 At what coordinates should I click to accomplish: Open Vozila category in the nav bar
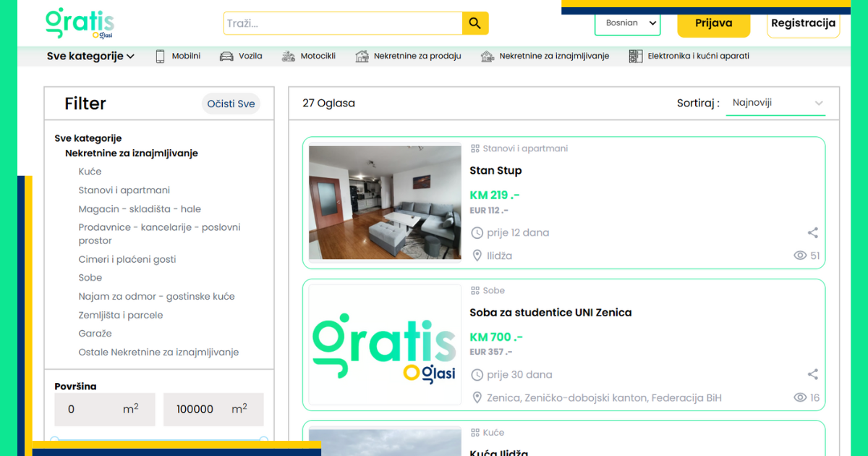(x=250, y=56)
